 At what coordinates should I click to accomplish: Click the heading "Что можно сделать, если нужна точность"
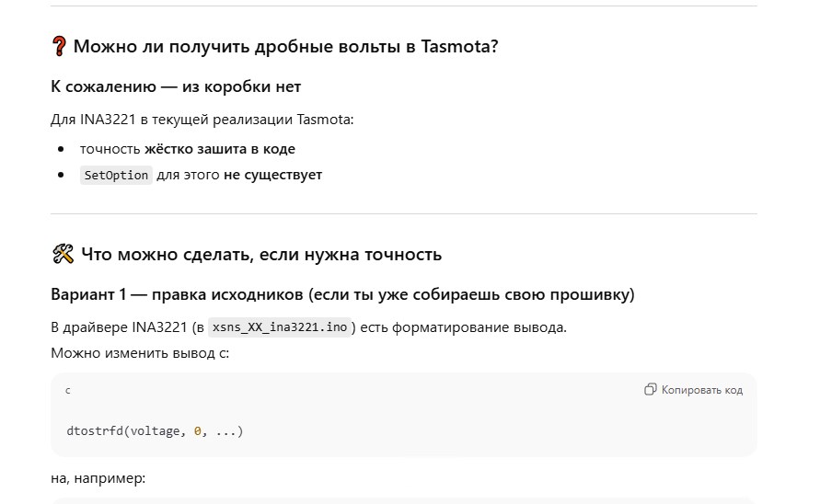click(261, 255)
